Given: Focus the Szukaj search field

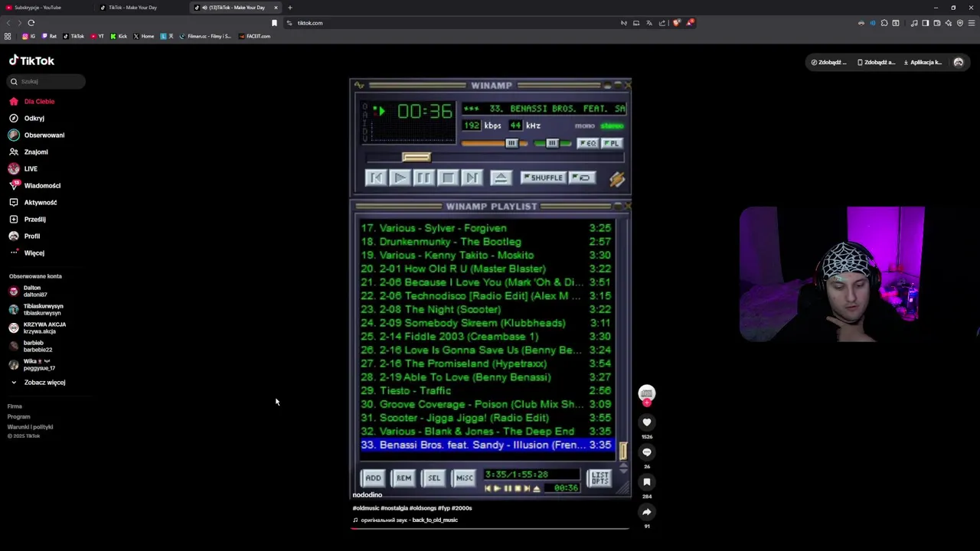Looking at the screenshot, I should click(47, 81).
